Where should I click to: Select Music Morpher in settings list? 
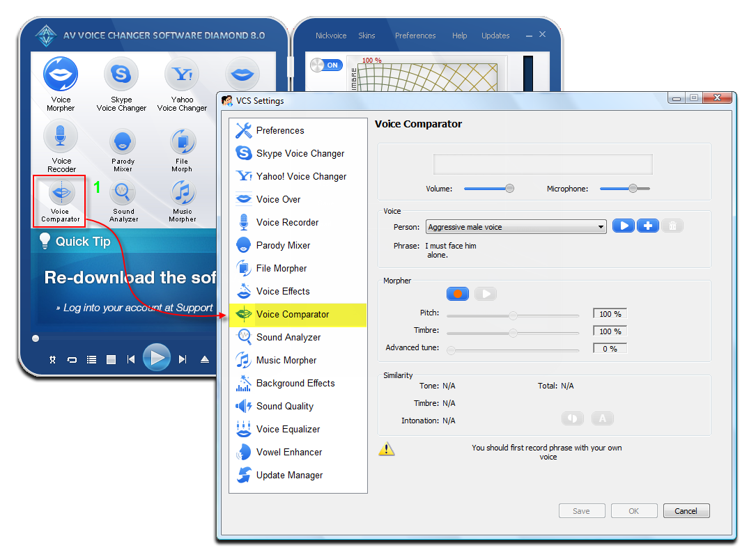coord(298,360)
